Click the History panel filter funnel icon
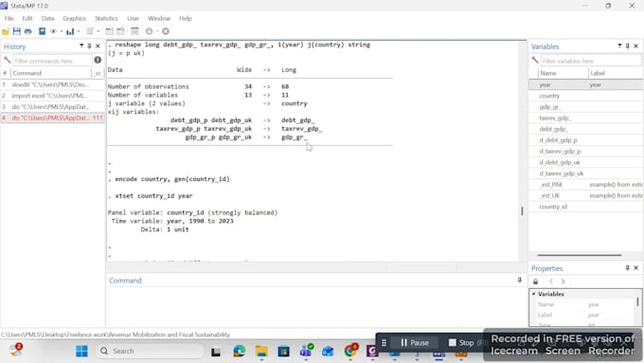 [x=81, y=46]
